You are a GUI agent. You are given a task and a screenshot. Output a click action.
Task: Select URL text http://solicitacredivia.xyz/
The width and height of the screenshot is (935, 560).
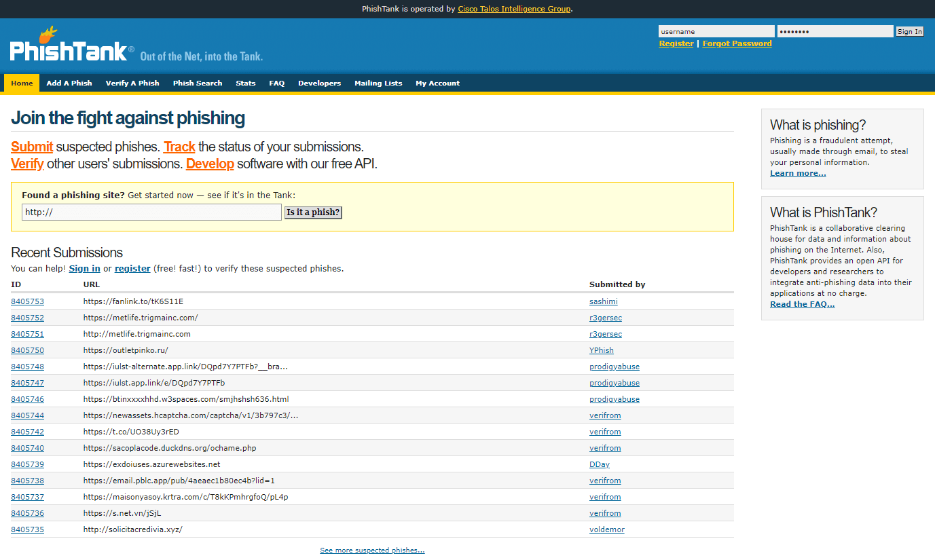click(133, 529)
